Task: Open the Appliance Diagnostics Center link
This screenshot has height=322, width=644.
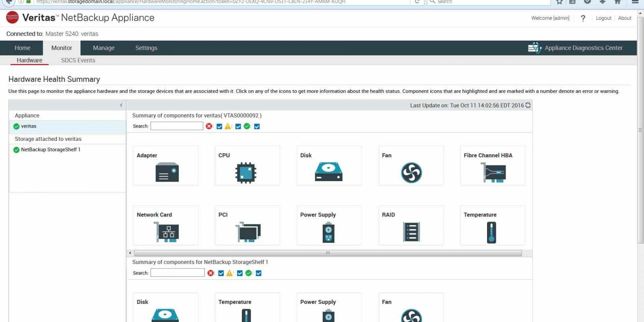Action: pyautogui.click(x=584, y=48)
